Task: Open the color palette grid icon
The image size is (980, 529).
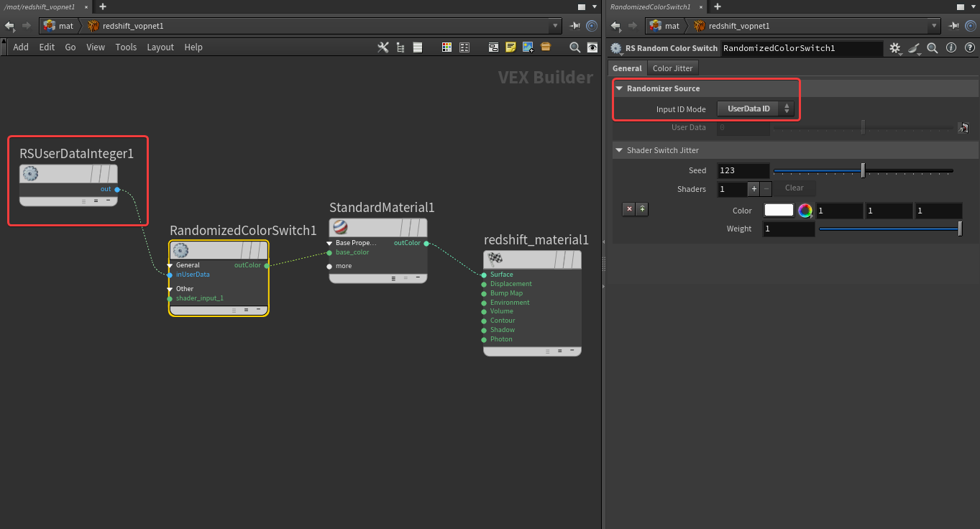Action: tap(447, 47)
